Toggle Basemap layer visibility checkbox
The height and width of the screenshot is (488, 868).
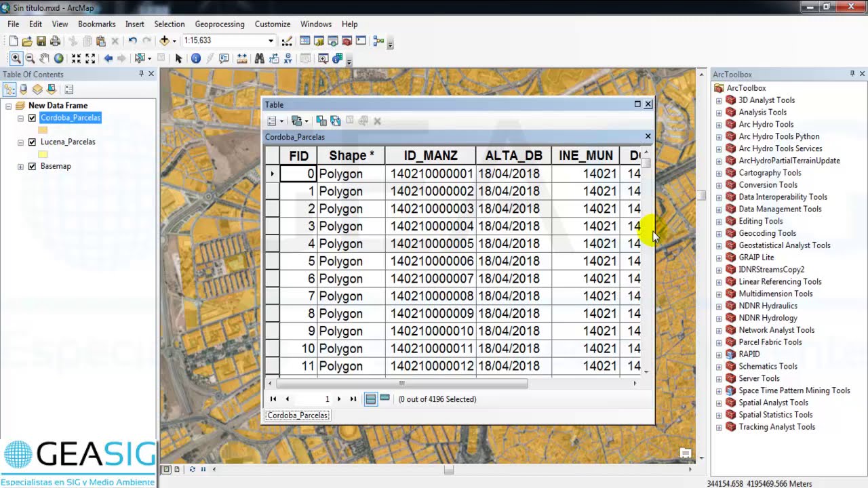coord(32,166)
